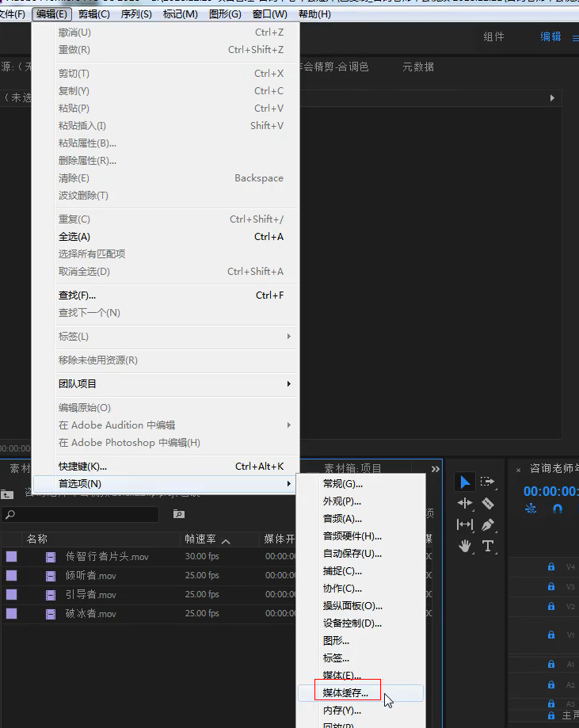The image size is (579, 728).
Task: Sort by 名称 column header
Action: coord(36,539)
